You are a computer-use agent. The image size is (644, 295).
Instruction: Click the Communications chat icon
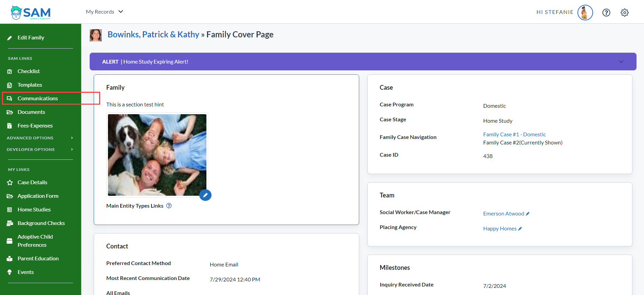click(10, 99)
